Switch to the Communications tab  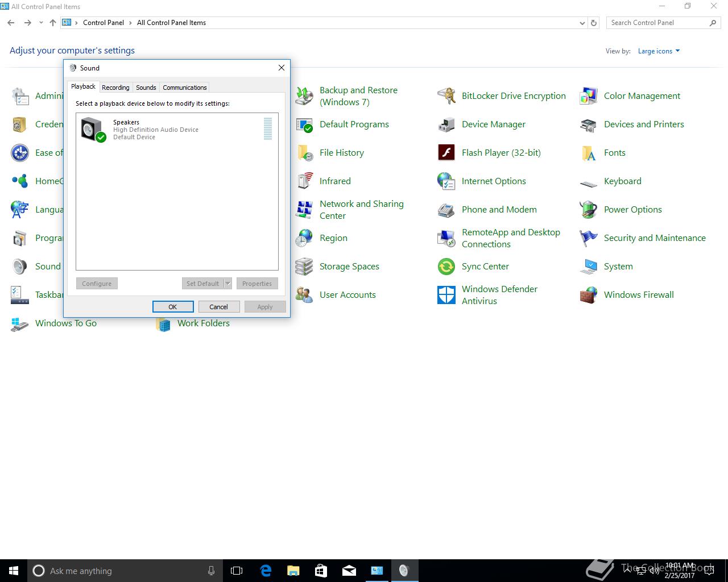(184, 88)
